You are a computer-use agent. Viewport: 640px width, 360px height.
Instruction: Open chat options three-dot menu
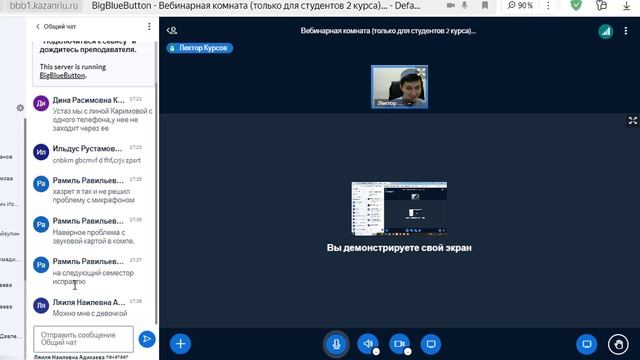149,26
